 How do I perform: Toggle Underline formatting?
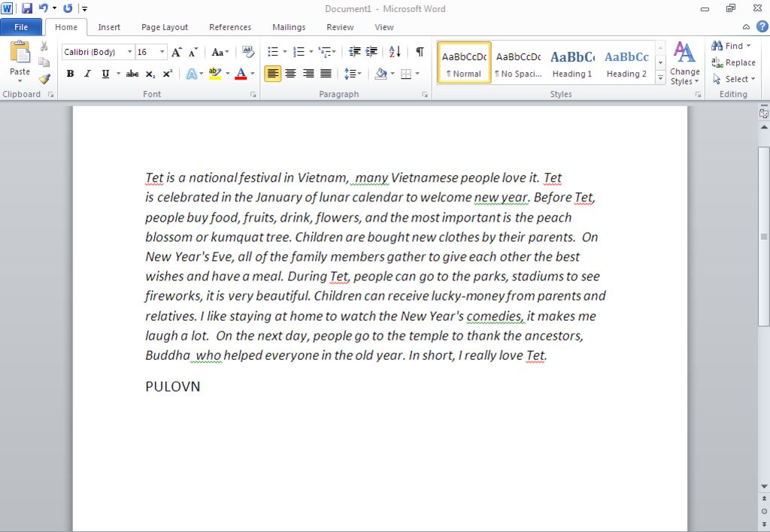pyautogui.click(x=105, y=74)
